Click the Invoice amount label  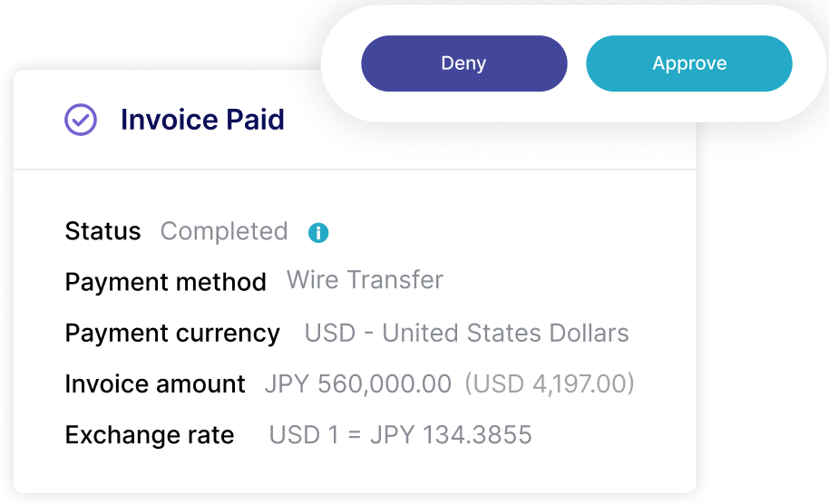[x=155, y=383]
